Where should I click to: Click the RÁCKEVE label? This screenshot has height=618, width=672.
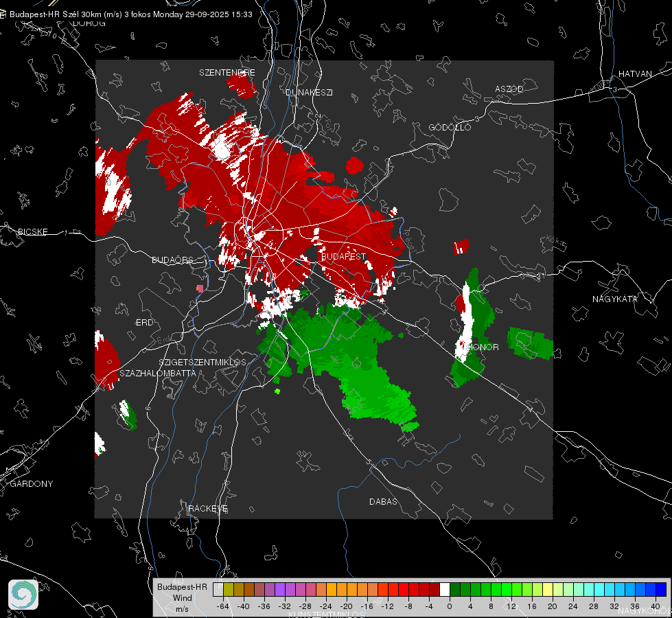(208, 508)
